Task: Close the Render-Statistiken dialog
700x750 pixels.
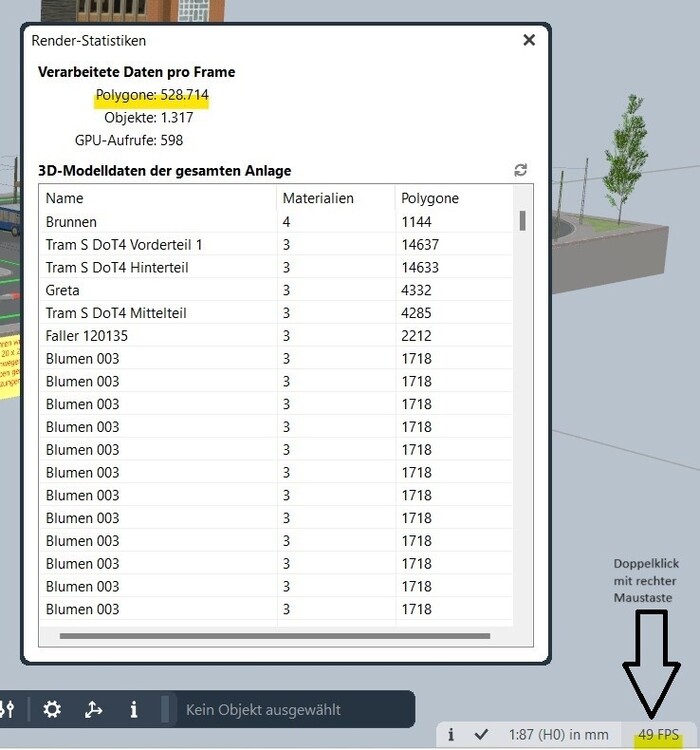Action: click(529, 40)
